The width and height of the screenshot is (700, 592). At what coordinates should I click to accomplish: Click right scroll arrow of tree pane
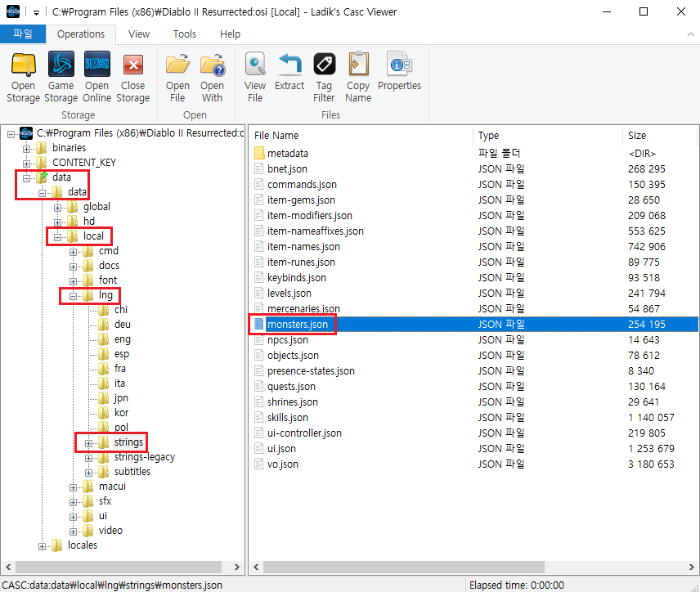click(236, 567)
